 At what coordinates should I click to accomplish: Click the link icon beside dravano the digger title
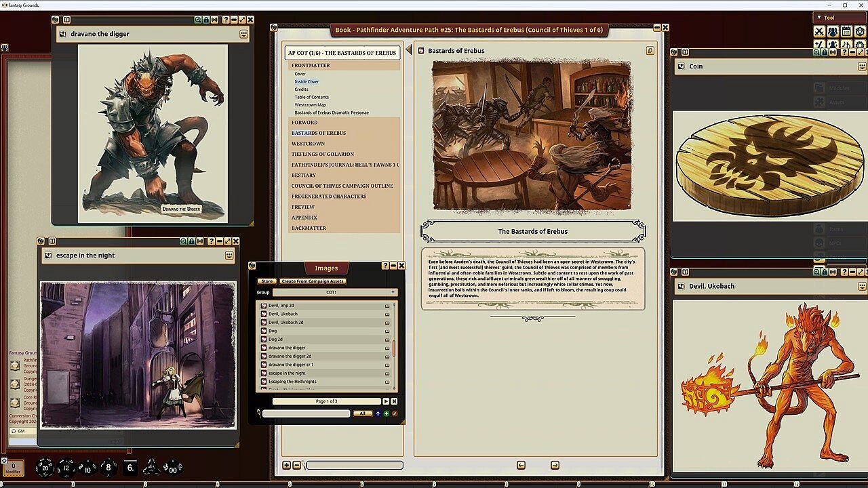tap(62, 34)
